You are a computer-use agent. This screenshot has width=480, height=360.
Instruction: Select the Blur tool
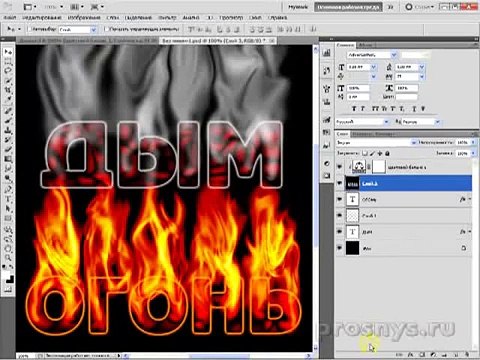[x=8, y=168]
